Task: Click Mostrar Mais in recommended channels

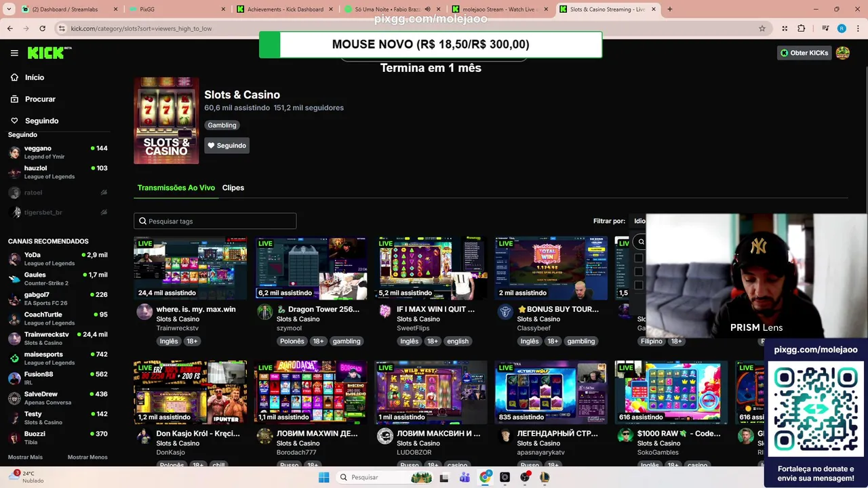Action: 25,457
